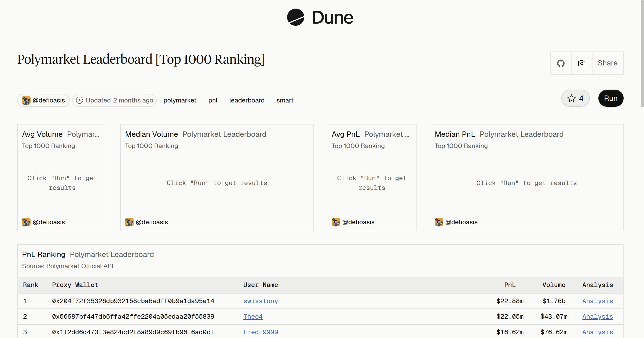The image size is (644, 338).
Task: Click defioasis avatar in Median PnL card
Action: 439,222
